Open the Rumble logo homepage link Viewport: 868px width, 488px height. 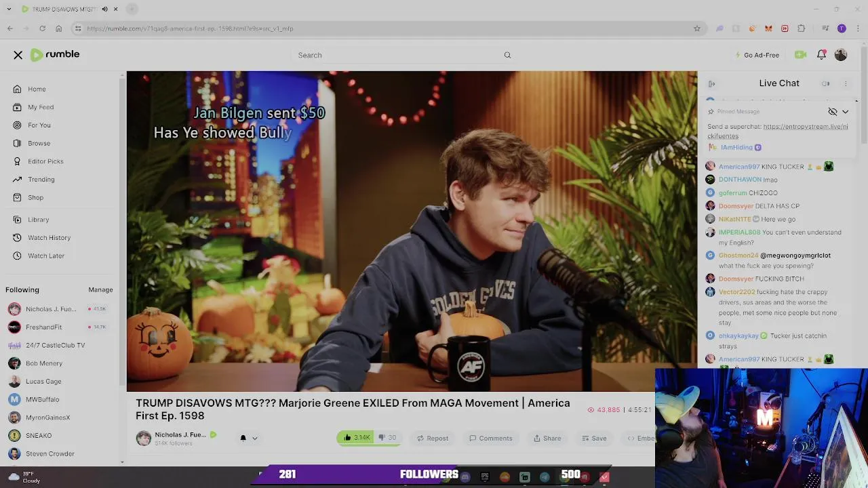point(55,54)
